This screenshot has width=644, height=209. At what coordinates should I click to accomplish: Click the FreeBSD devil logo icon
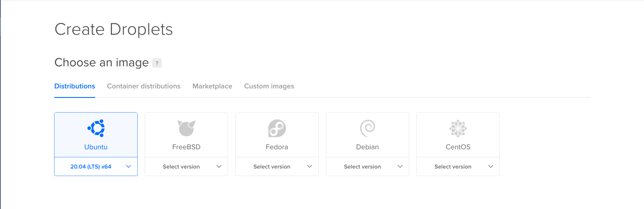click(186, 128)
